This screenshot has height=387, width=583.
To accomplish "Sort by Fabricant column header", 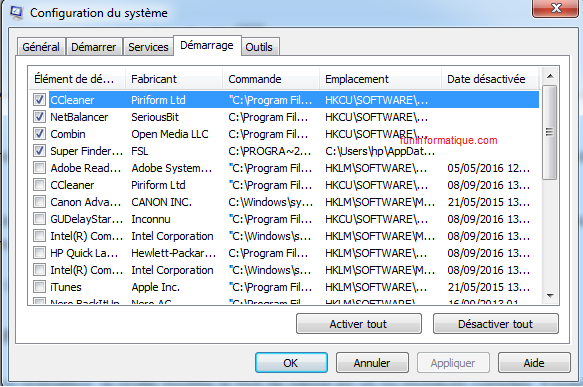I will [x=174, y=79].
